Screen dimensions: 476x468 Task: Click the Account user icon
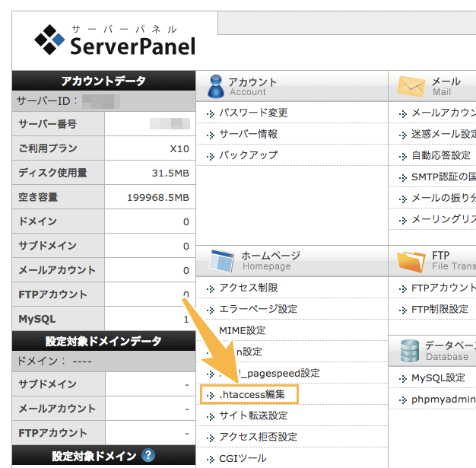216,87
